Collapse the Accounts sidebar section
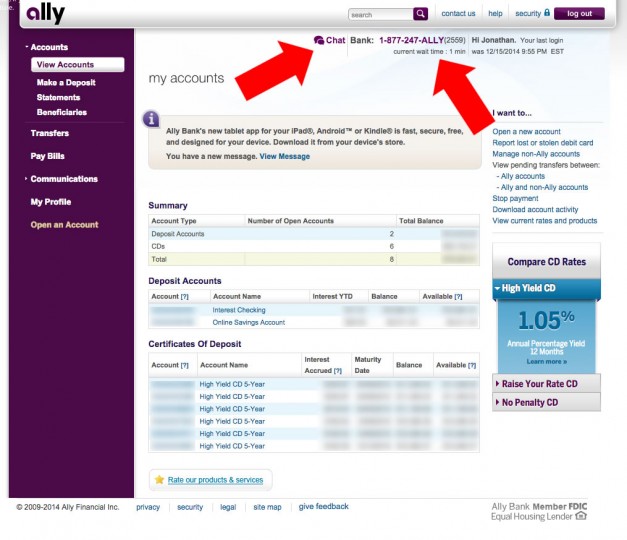Image resolution: width=627 pixels, height=540 pixels. 49,47
